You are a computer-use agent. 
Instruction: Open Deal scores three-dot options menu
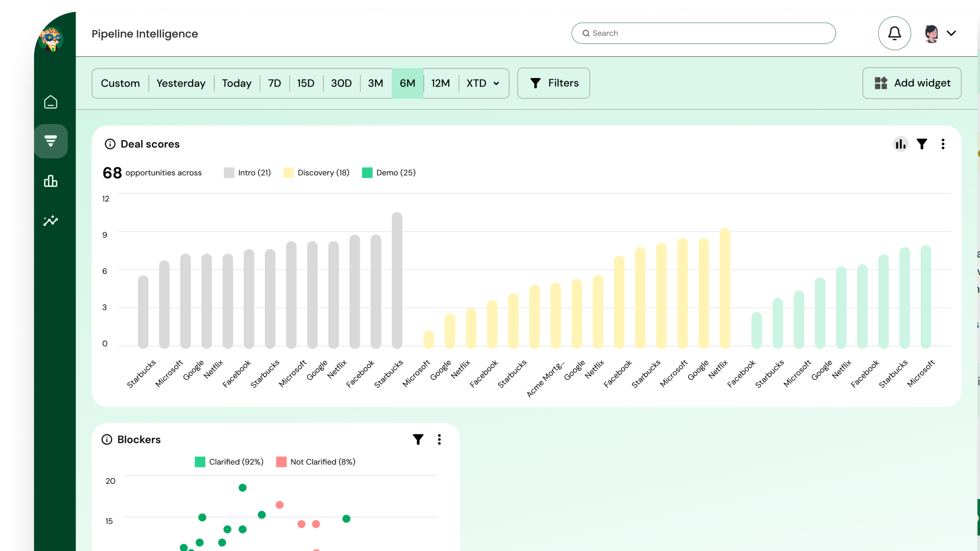coord(943,144)
